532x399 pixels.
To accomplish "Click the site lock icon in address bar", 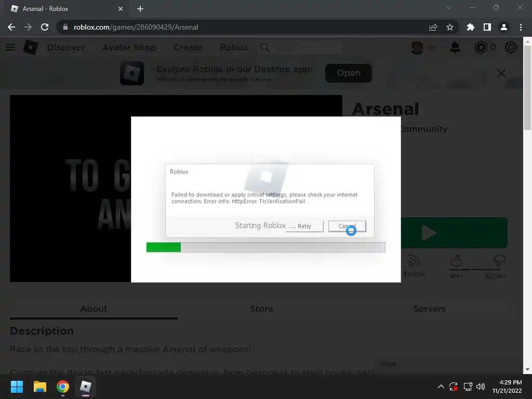I will click(x=65, y=27).
